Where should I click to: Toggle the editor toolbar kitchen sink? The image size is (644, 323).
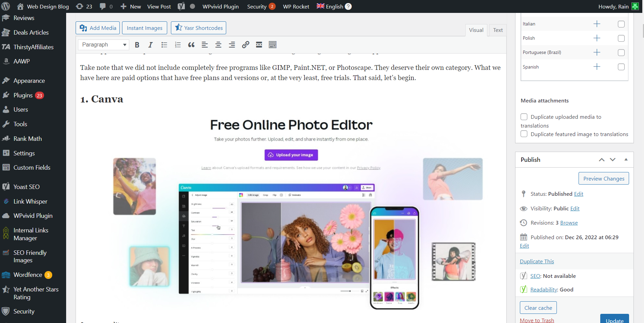click(273, 45)
